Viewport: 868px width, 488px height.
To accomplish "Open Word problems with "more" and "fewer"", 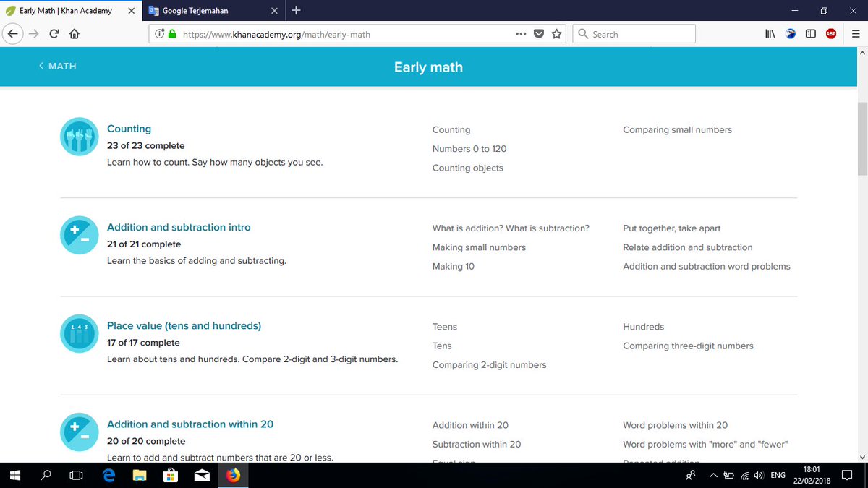I will (705, 444).
